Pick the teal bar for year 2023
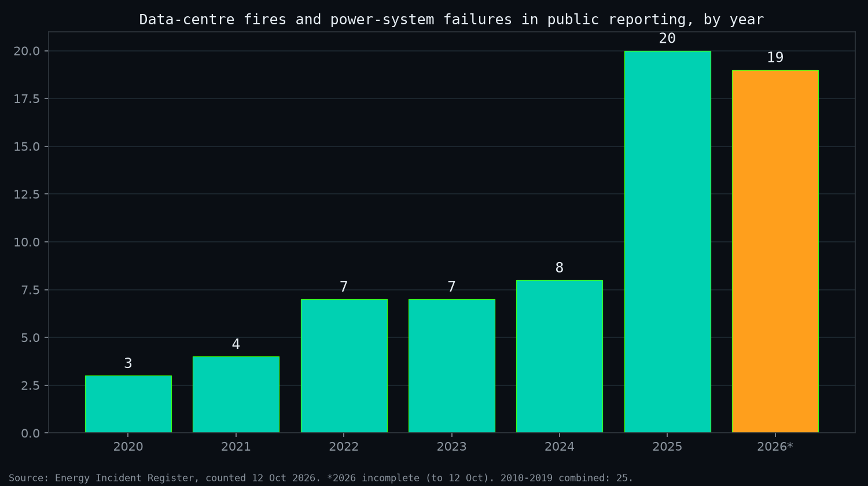Image resolution: width=868 pixels, height=486 pixels. pos(451,366)
